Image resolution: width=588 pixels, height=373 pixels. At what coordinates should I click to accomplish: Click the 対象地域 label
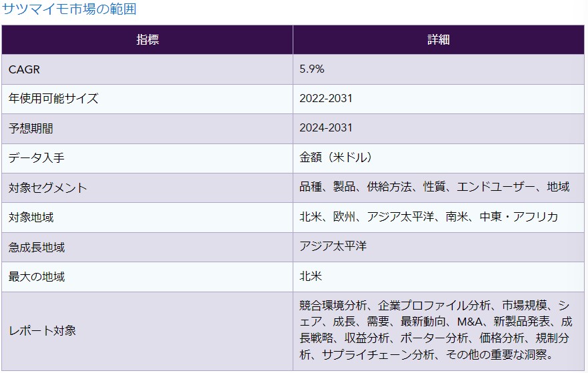31,218
